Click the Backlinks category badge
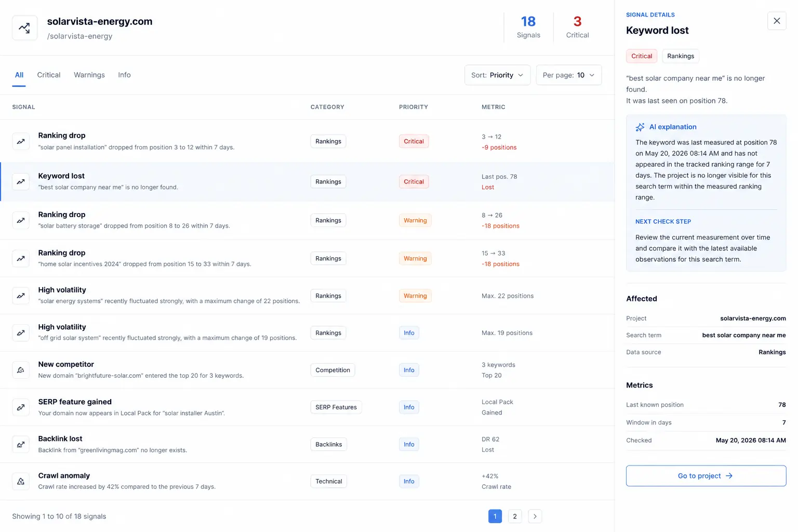Screen dimensions: 798x532 point(329,444)
